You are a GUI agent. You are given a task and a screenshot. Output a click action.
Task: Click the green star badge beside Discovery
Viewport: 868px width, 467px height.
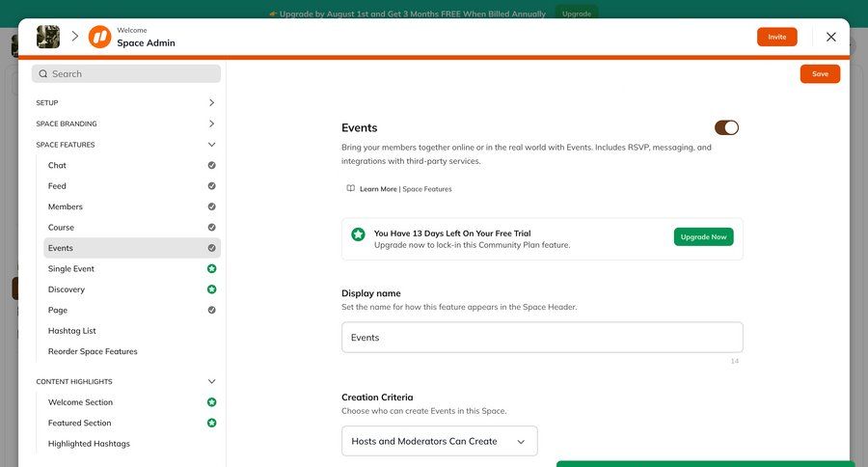[x=211, y=289]
